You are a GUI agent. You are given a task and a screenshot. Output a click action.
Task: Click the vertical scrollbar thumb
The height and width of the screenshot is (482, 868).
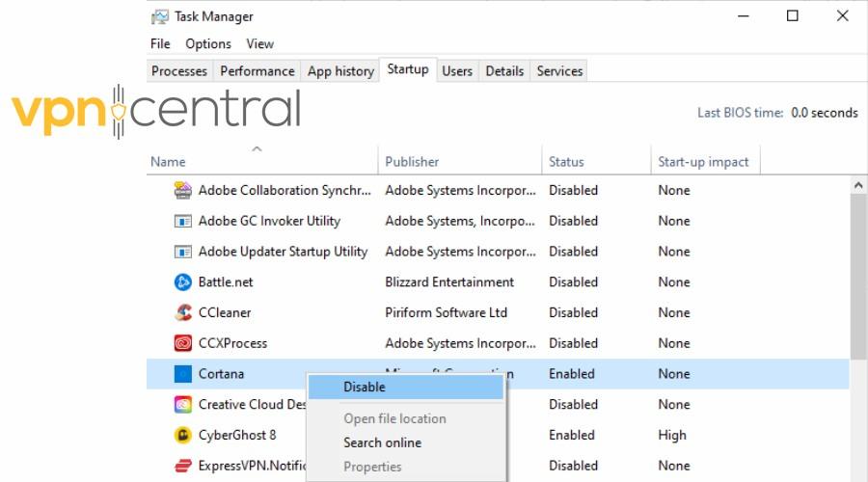tap(858, 276)
